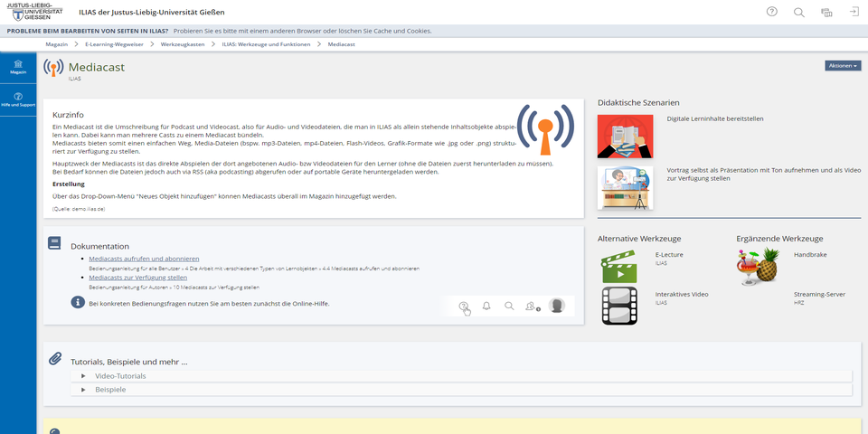Screen dimensions: 868x434
Task: Click the Alternative Werkzeuge heading
Action: pos(639,239)
